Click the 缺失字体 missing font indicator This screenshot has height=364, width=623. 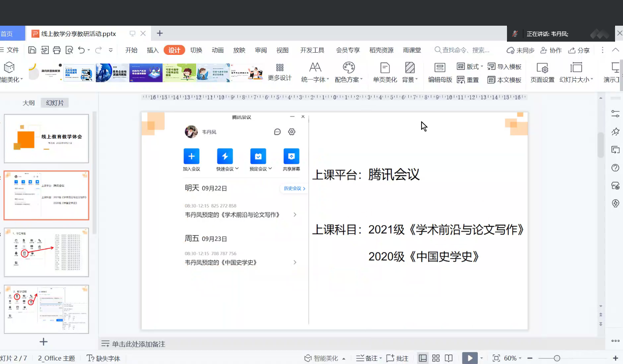pyautogui.click(x=104, y=358)
